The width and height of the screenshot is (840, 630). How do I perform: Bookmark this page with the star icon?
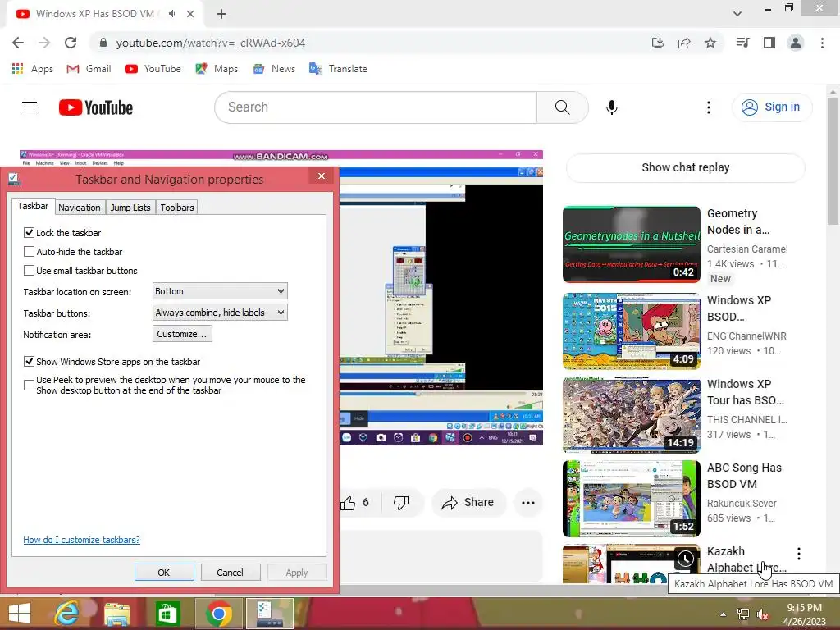pos(710,43)
